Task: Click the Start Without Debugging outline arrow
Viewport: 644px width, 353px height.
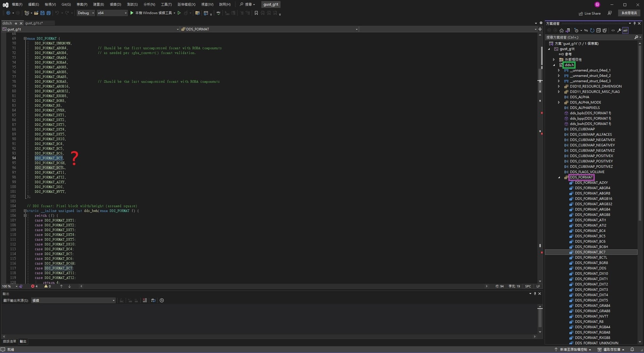Action: pyautogui.click(x=179, y=13)
